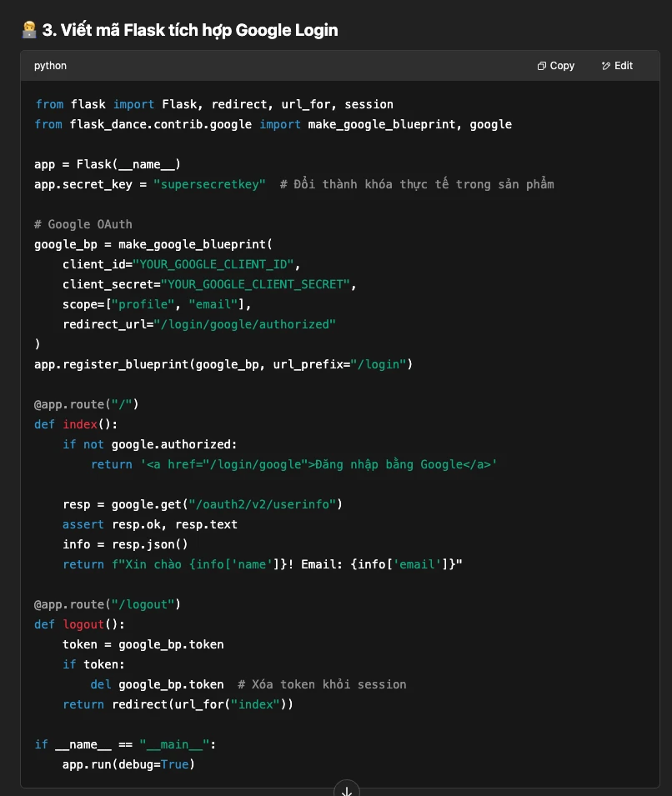Click the redirect_url '/login/google/authorized' value
672x796 pixels.
tap(245, 324)
